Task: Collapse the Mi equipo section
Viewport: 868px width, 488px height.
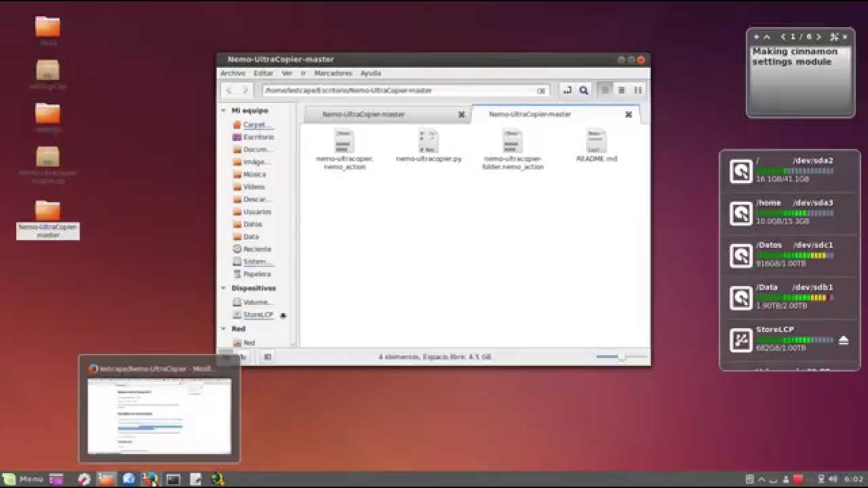Action: pyautogui.click(x=224, y=110)
